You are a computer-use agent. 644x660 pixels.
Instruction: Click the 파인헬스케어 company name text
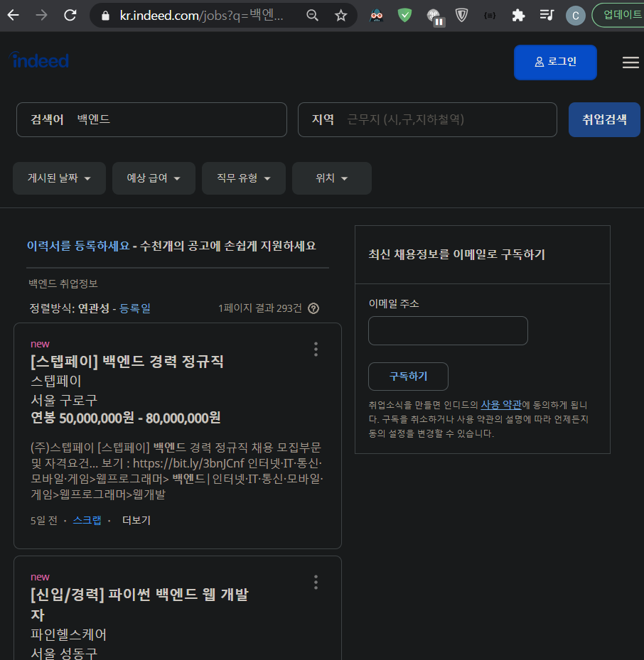click(69, 634)
